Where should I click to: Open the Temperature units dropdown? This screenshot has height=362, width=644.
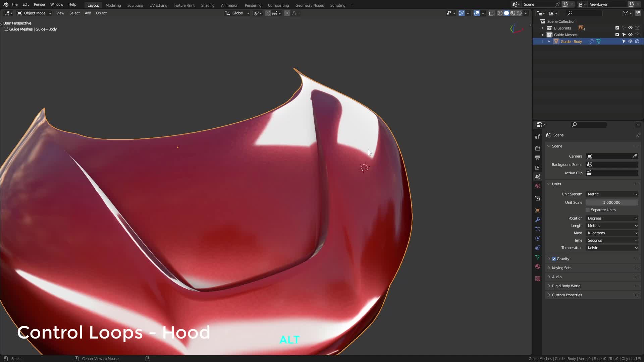[612, 248]
